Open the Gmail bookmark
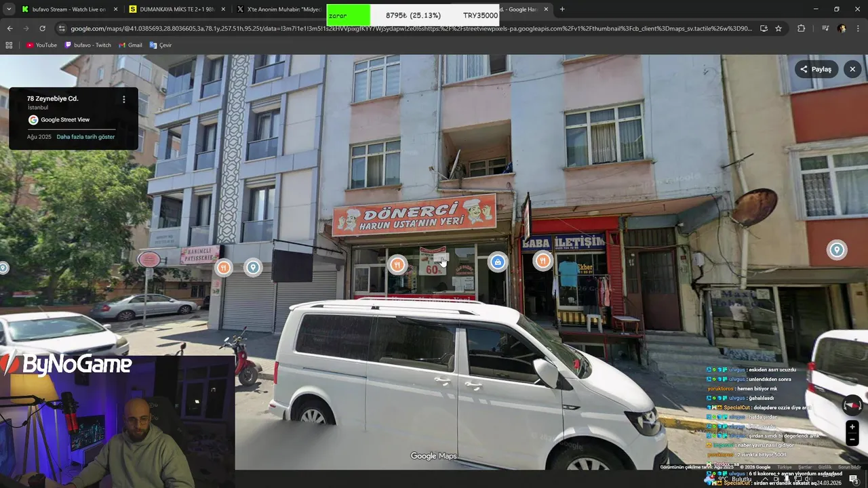 point(130,45)
